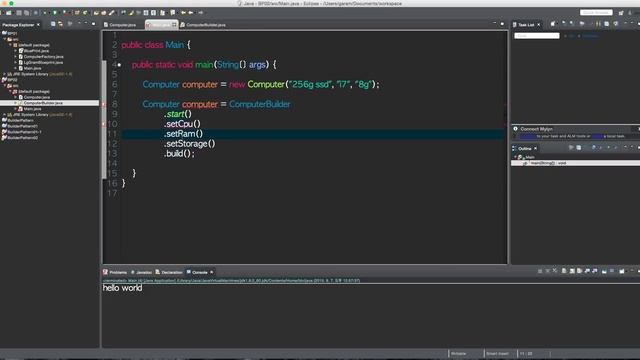640x360 pixels.
Task: Expand Computer.java node under BP02
Action: pyautogui.click(x=16, y=97)
